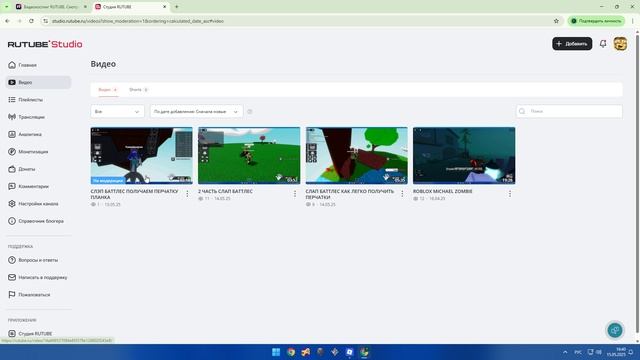
Task: Open thumbnail of СЛАП БАТТЛЕС КАК ЛЕГКО ПОЛУЧИТЬ
Action: click(356, 156)
